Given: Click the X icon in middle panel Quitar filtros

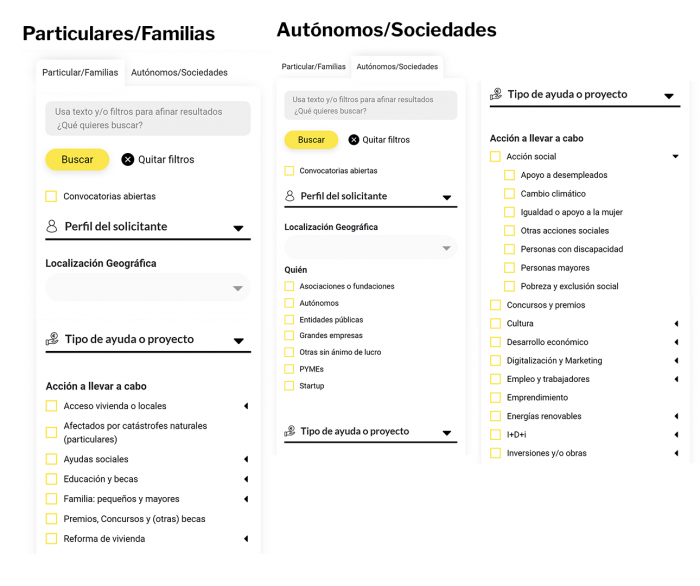Looking at the screenshot, I should (354, 140).
